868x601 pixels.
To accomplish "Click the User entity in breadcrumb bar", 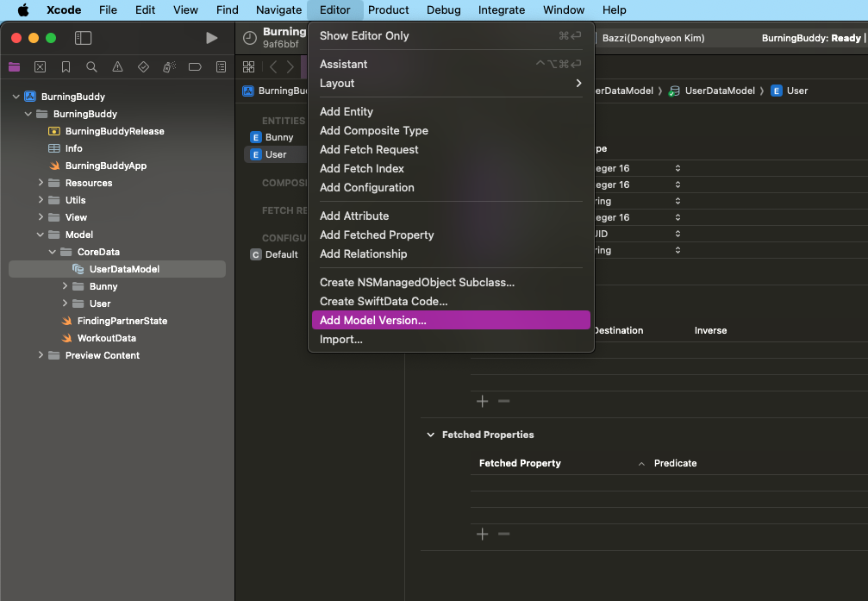I will click(790, 91).
